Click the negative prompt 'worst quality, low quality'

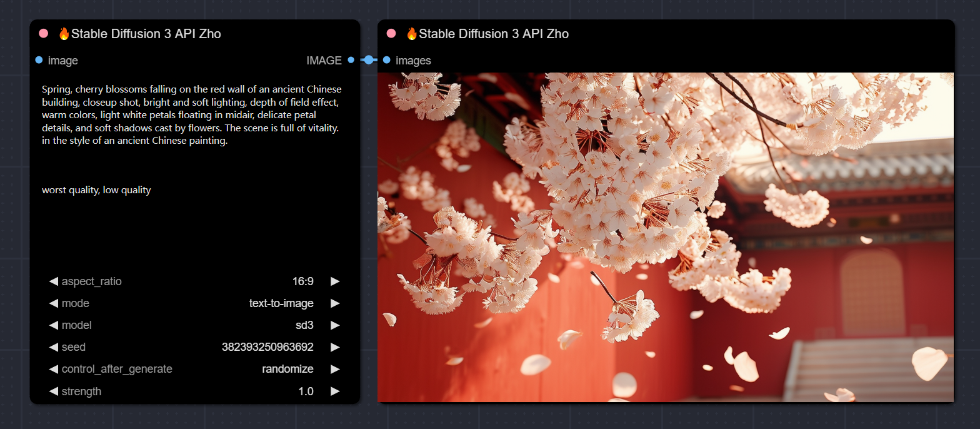tap(96, 190)
